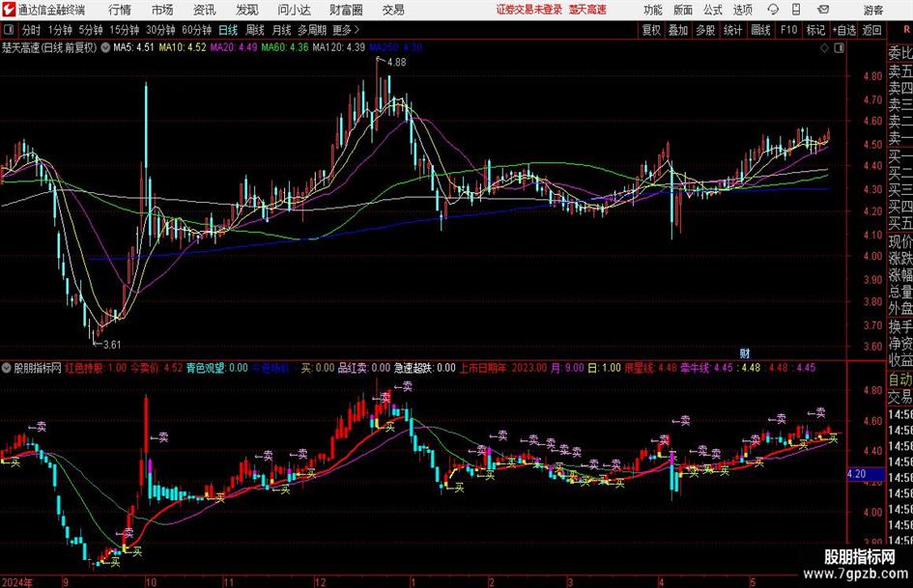
Task: Add stock with +自选 button
Action: click(844, 30)
